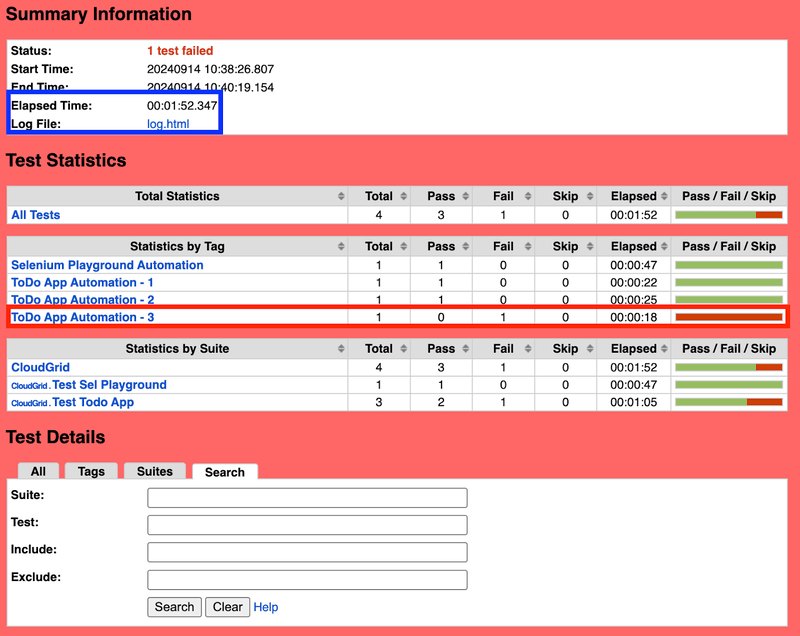800x636 pixels.
Task: Sort Statistics by Tag Fail column
Action: [504, 246]
